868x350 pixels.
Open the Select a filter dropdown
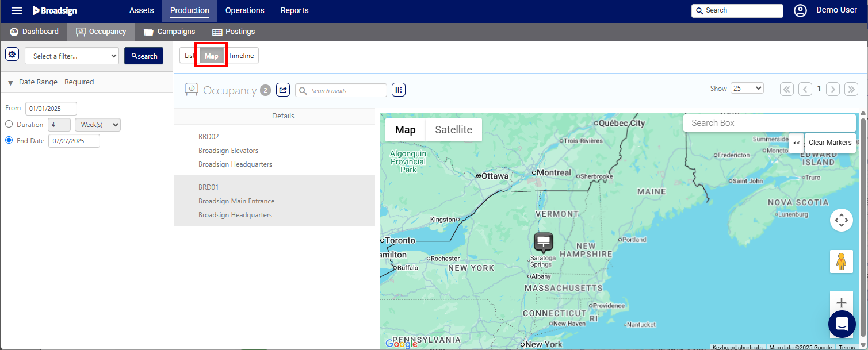[72, 56]
